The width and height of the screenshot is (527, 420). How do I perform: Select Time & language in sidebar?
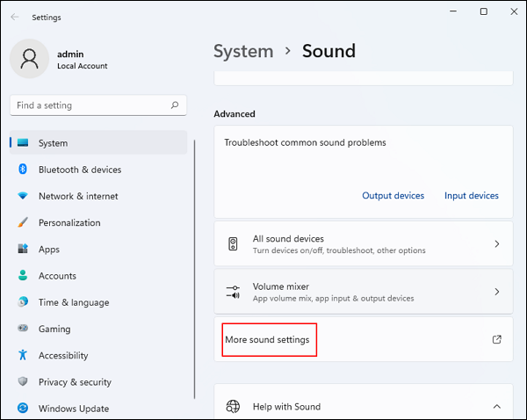pyautogui.click(x=74, y=302)
